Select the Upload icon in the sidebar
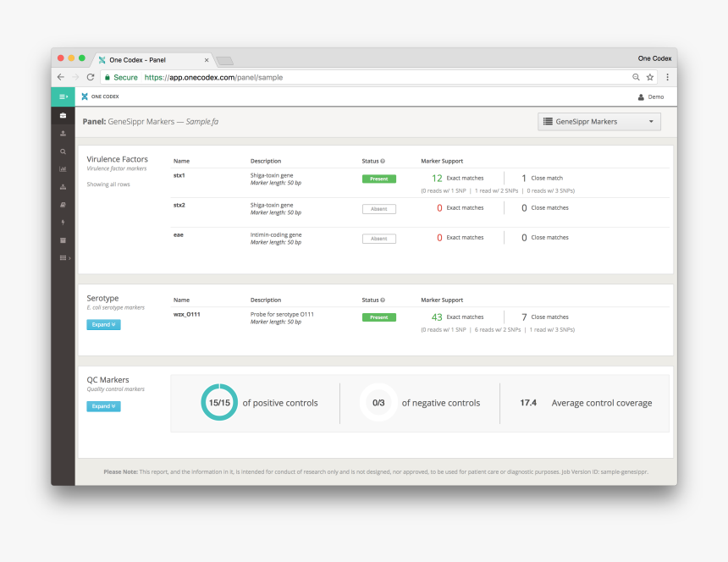 63,134
